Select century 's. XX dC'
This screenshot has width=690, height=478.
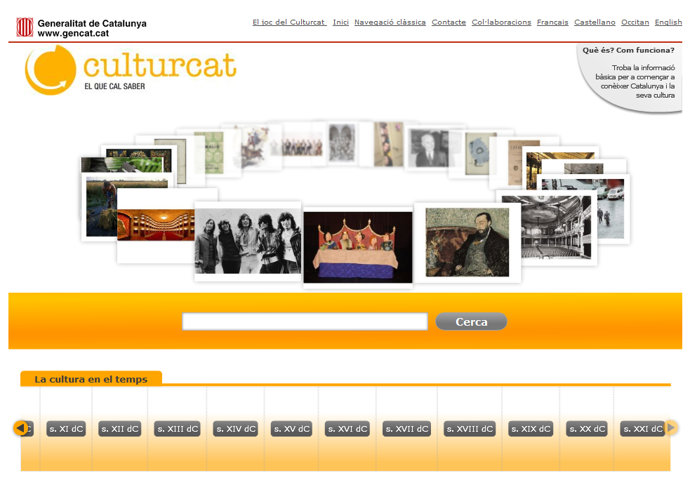tap(587, 429)
